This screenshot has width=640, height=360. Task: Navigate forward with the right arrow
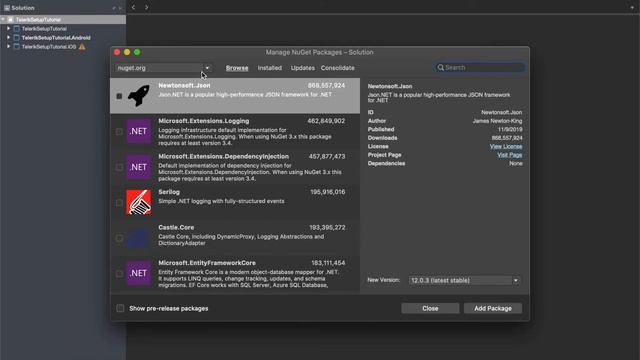point(147,7)
